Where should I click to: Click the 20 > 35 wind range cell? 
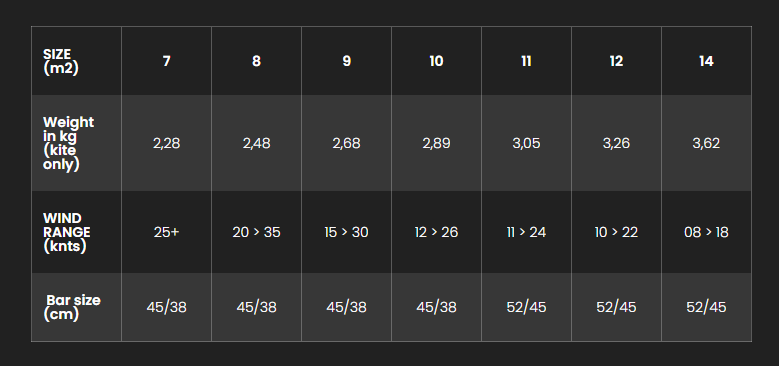point(256,232)
